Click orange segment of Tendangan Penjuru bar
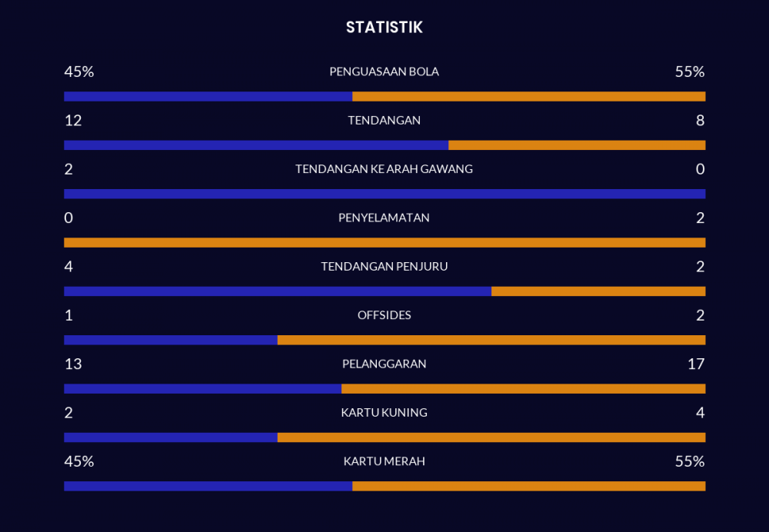The height and width of the screenshot is (532, 769). (598, 291)
